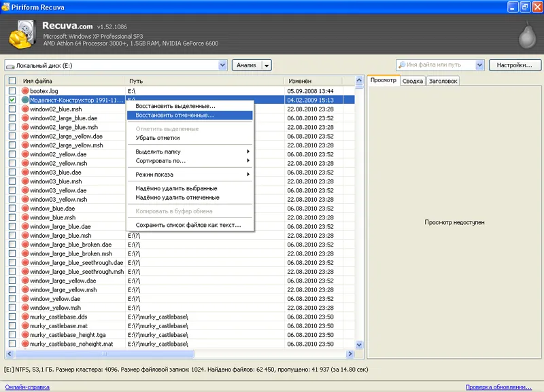This screenshot has height=392, width=544.
Task: Click the vertical scrollbar up arrow
Action: click(x=359, y=80)
